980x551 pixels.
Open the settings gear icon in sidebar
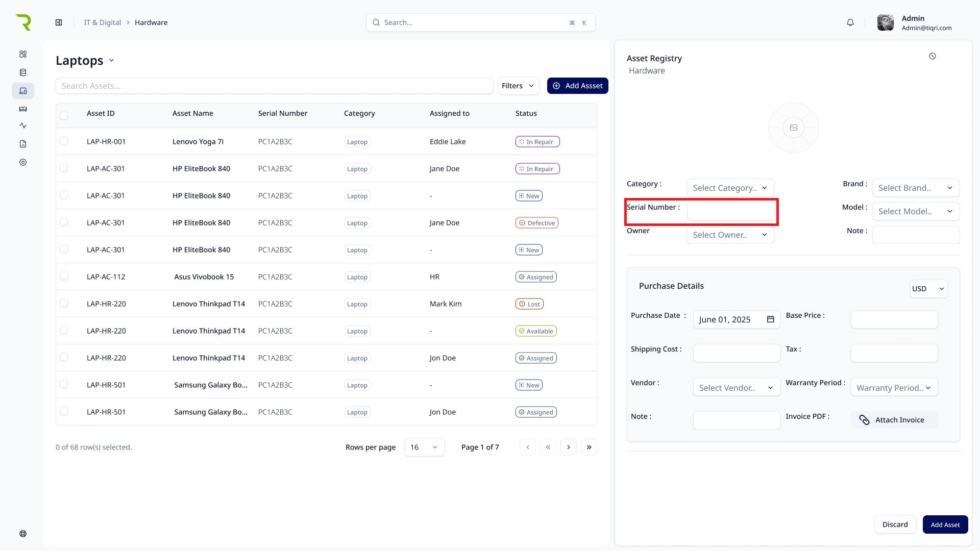(x=23, y=162)
